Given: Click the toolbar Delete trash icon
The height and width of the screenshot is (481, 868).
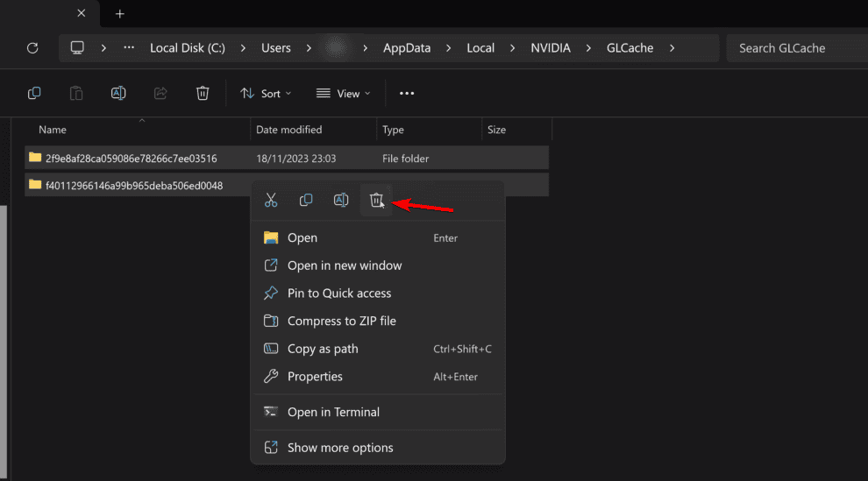Looking at the screenshot, I should pos(203,93).
